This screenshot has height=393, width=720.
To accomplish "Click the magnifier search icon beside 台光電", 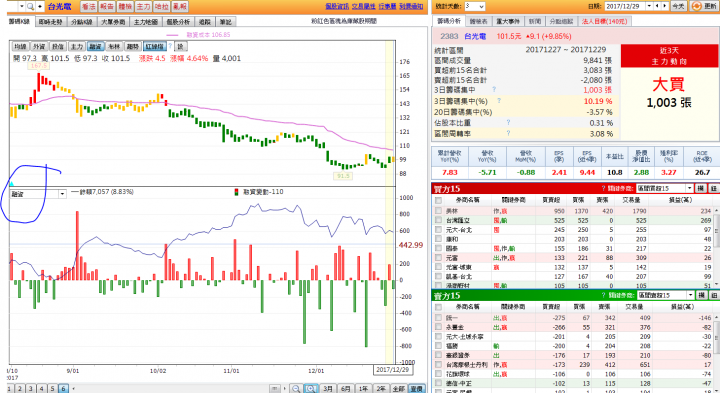I will coord(30,6).
